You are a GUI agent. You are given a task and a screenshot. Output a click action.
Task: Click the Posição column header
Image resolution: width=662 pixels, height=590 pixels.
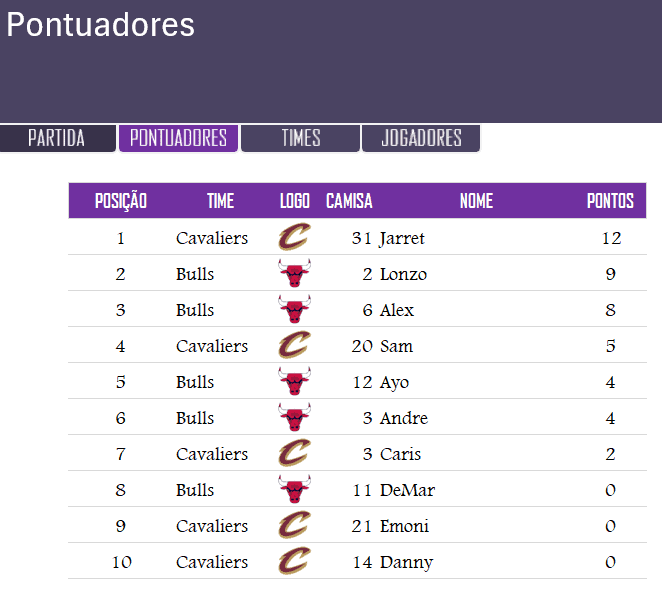pyautogui.click(x=121, y=201)
